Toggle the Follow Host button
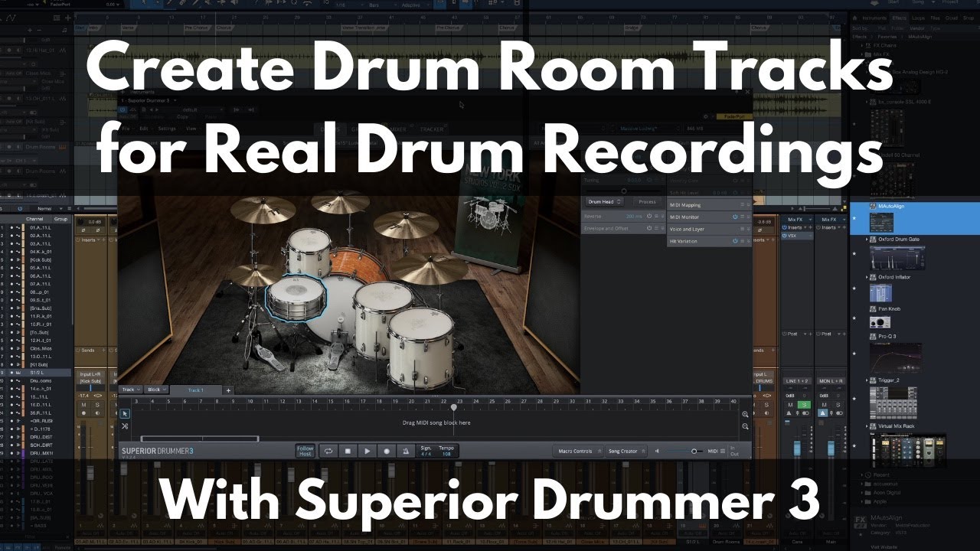Image resolution: width=980 pixels, height=551 pixels. pos(305,451)
